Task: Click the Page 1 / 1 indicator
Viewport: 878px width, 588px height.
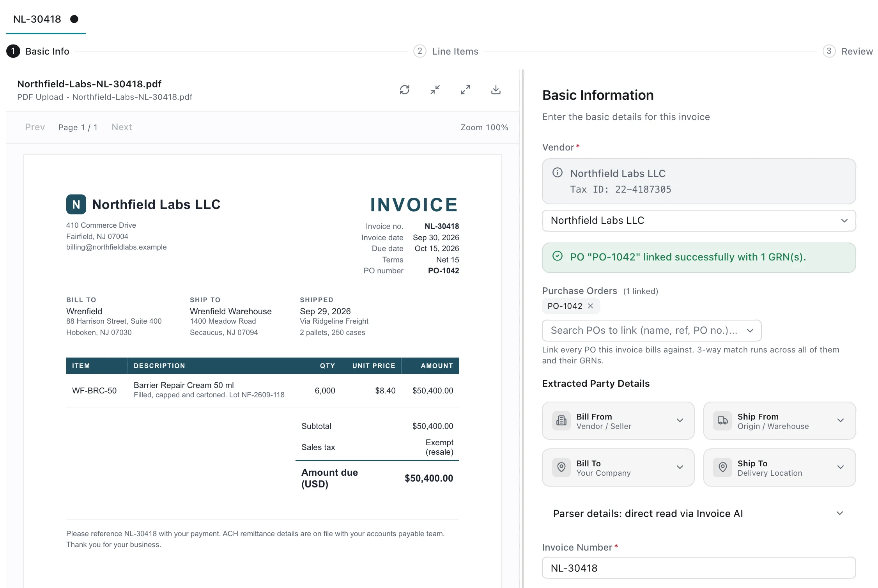Action: (78, 128)
